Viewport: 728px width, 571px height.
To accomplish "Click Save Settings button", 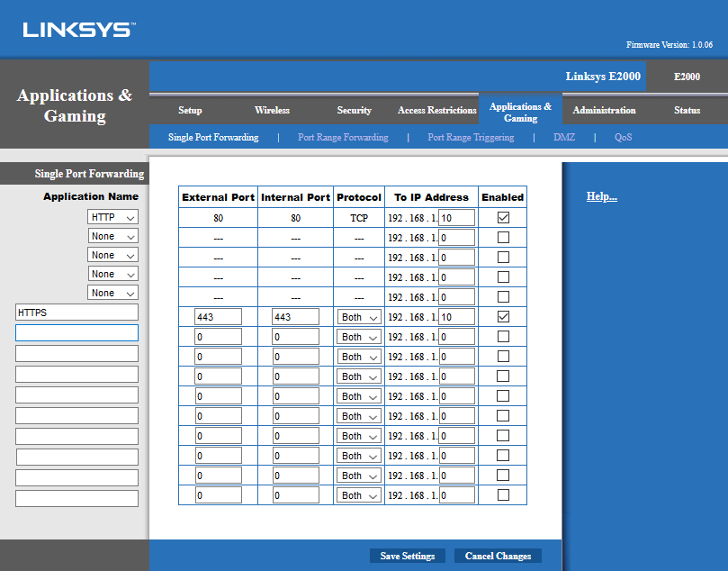I will click(x=407, y=556).
